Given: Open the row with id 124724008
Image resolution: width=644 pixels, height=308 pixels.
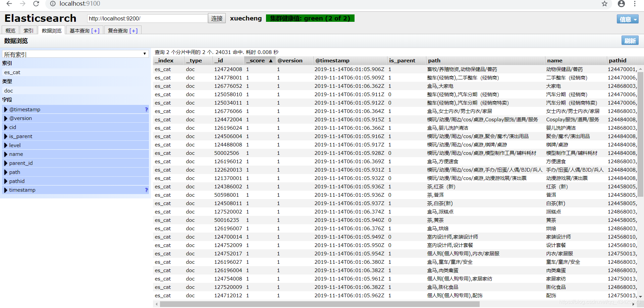Looking at the screenshot, I should point(228,69).
